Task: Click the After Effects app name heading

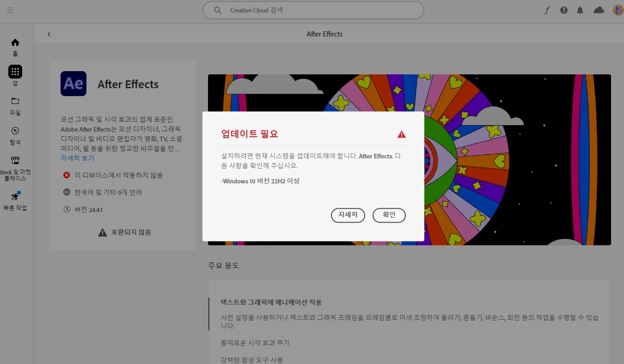Action: pos(128,85)
